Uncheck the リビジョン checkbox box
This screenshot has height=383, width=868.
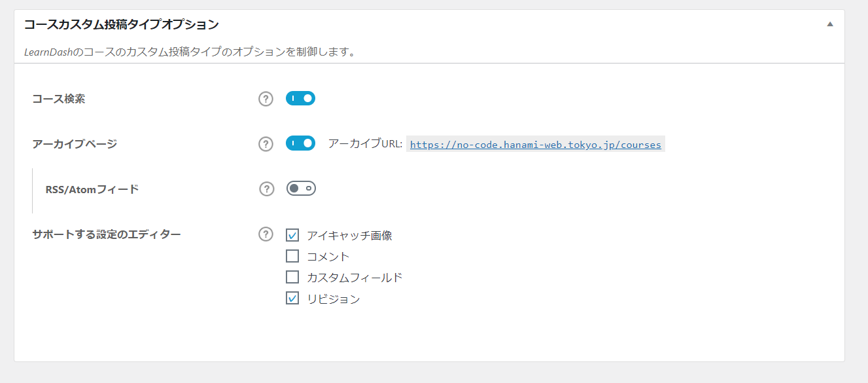292,299
